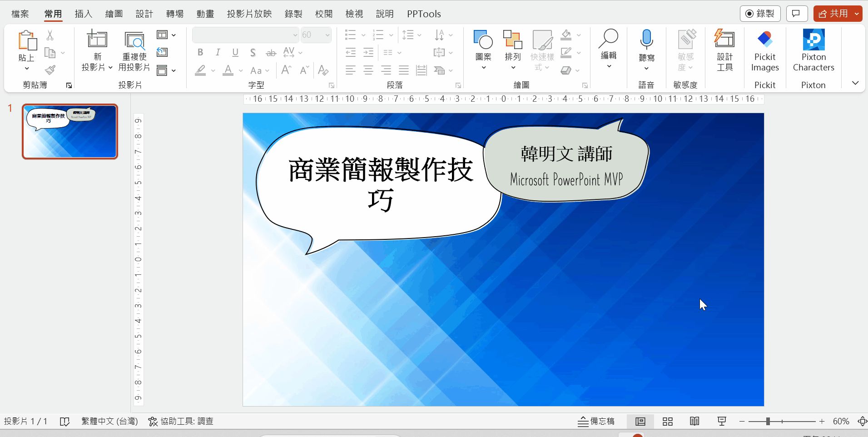Open the font color picker arrow
868x437 pixels.
tap(241, 70)
